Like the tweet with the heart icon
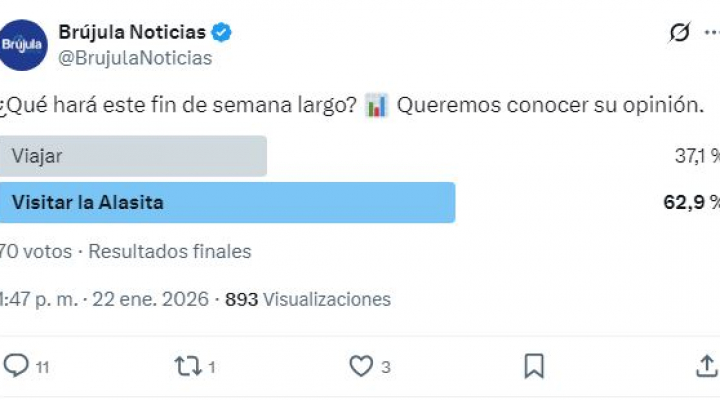The image size is (720, 400). 361,366
